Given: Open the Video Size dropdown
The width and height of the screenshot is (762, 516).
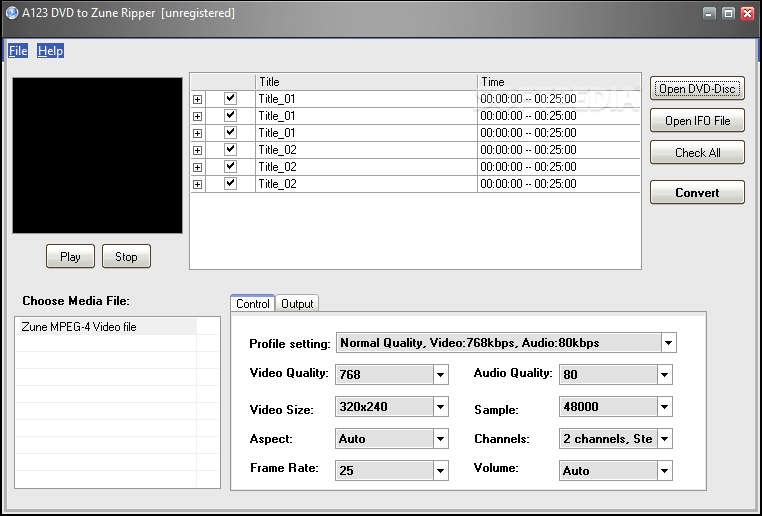Looking at the screenshot, I should (x=440, y=407).
